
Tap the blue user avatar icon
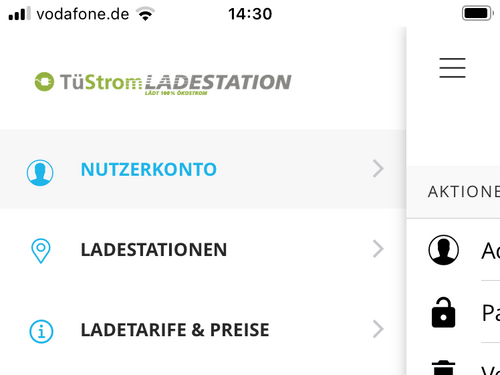40,172
